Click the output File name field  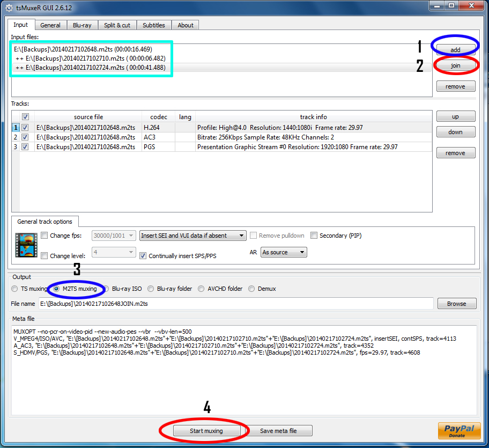click(x=236, y=304)
